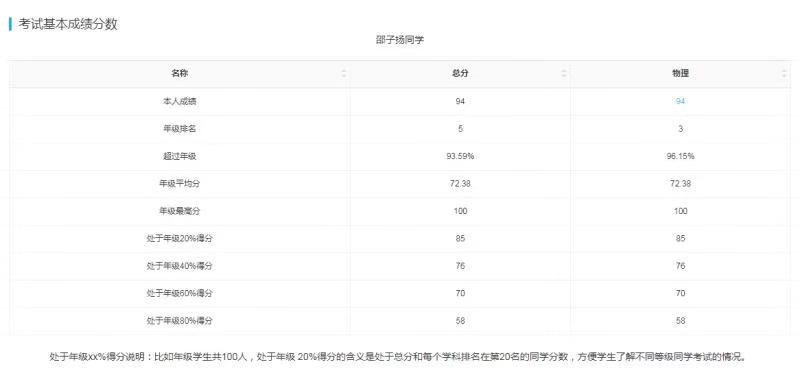Screen dimensions: 800x373
Task: Click the 处于年级xx%得分说明 footnote text
Action: (397, 357)
